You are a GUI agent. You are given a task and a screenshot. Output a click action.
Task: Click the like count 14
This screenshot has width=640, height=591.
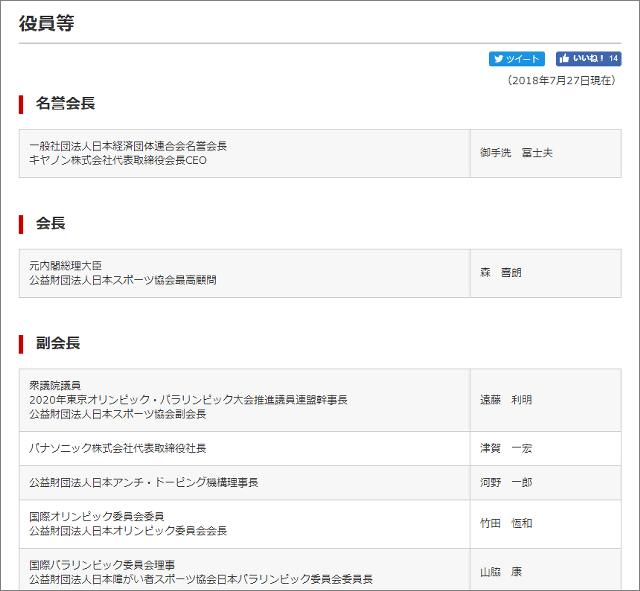613,59
